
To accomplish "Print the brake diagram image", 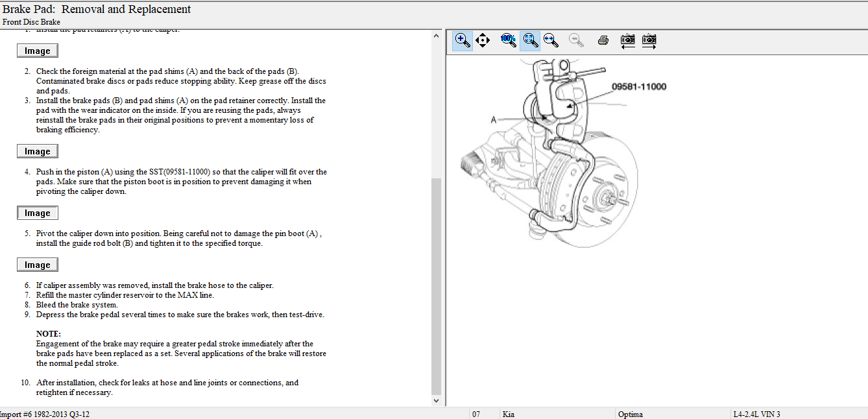I will [603, 40].
